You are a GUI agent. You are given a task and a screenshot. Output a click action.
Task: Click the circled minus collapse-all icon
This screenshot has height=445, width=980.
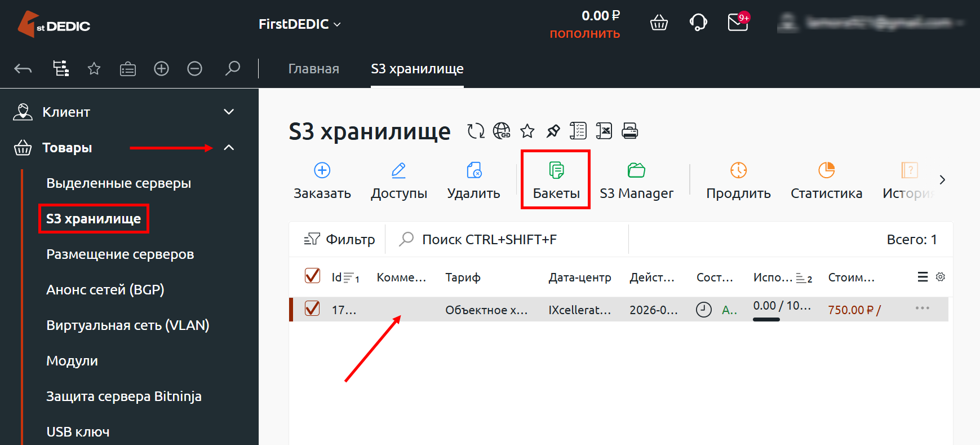[x=195, y=69]
